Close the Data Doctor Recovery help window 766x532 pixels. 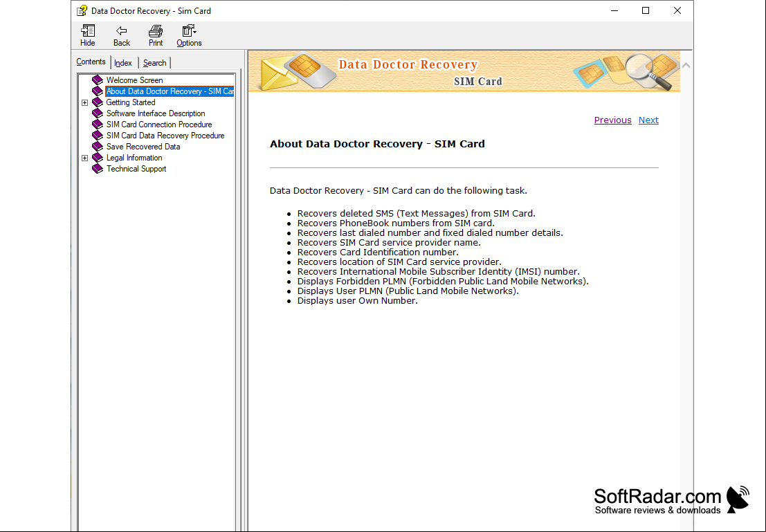tap(677, 11)
